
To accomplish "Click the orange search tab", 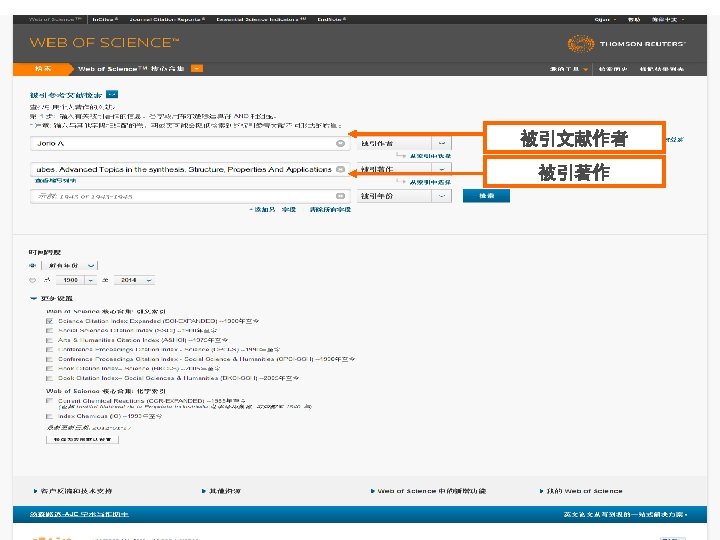I will [x=43, y=68].
